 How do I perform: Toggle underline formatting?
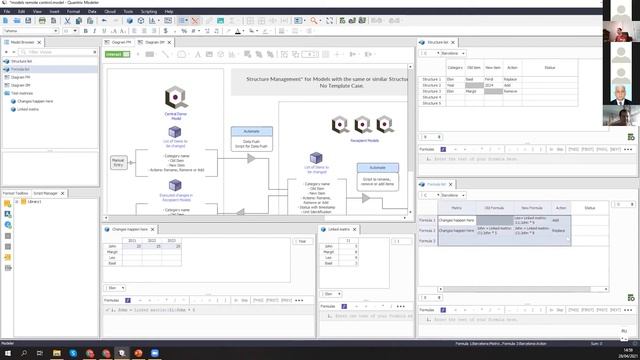click(104, 31)
